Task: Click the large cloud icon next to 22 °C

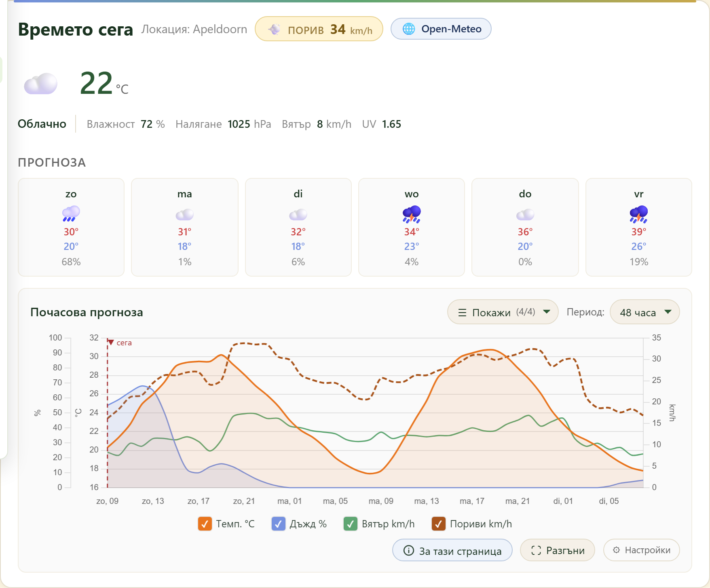Action: point(40,84)
